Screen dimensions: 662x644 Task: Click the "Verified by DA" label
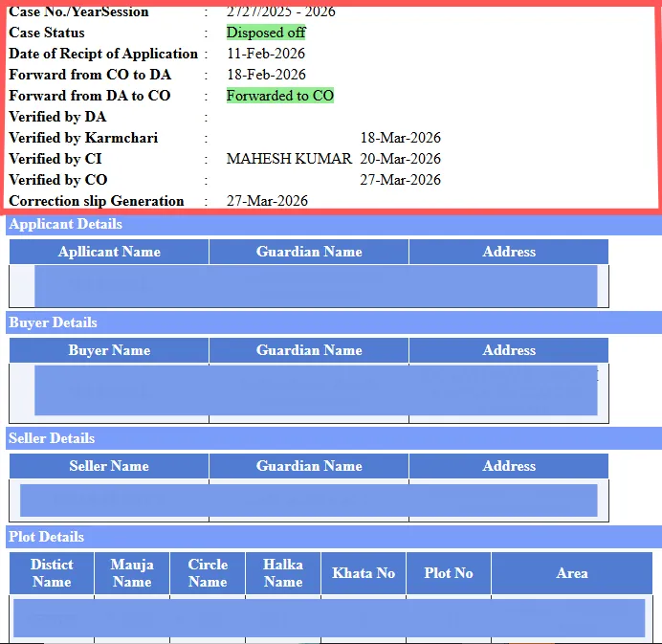point(57,117)
